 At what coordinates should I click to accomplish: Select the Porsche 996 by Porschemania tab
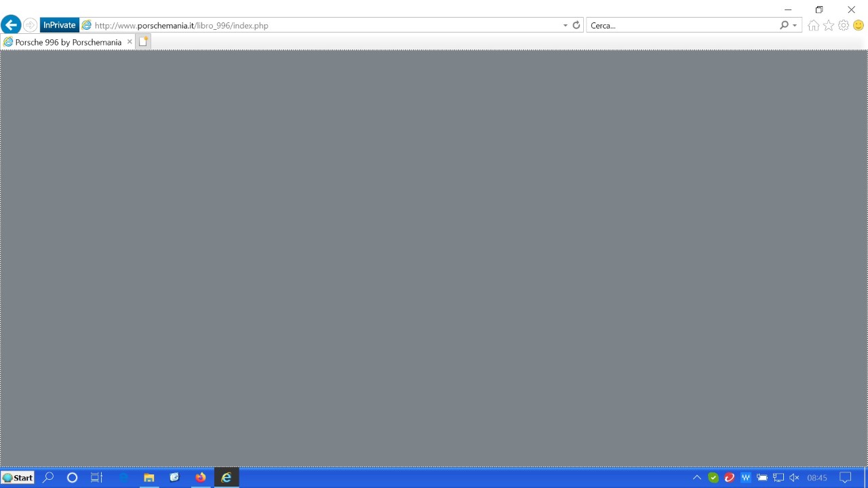68,42
